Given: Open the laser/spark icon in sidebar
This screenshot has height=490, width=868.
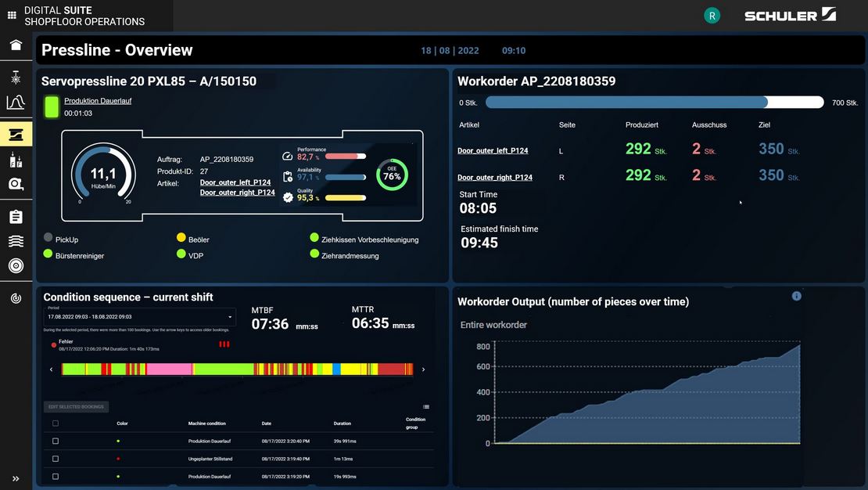Looking at the screenshot, I should pos(16,77).
